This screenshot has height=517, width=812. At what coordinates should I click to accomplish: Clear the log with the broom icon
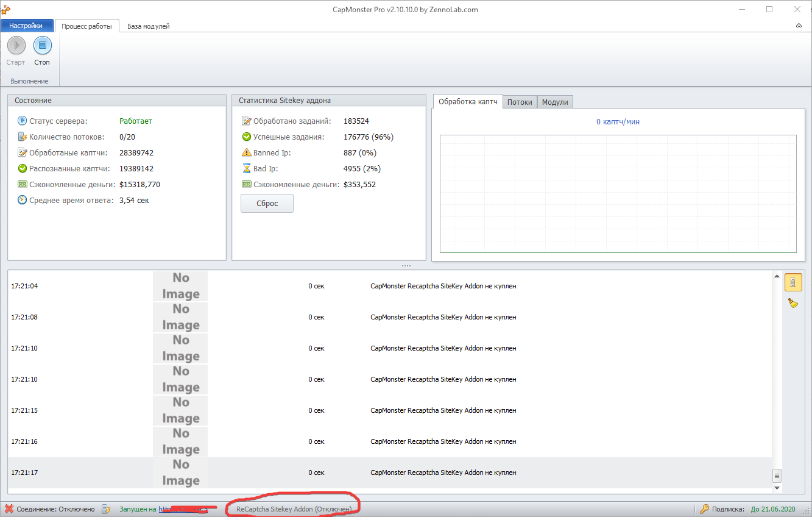[793, 302]
